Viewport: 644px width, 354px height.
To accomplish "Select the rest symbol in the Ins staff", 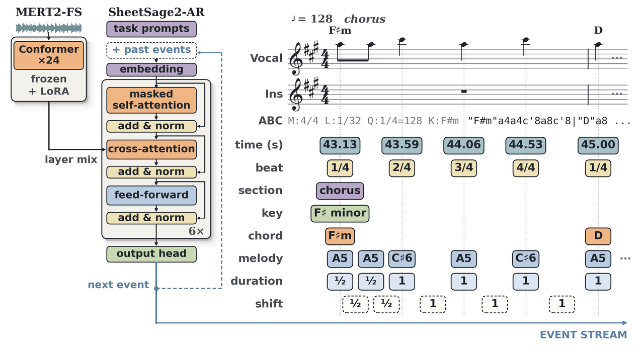I will click(464, 91).
